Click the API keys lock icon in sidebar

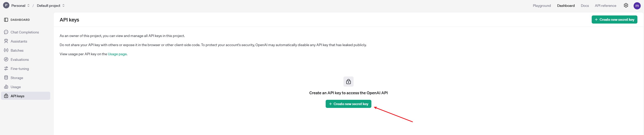coord(6,96)
